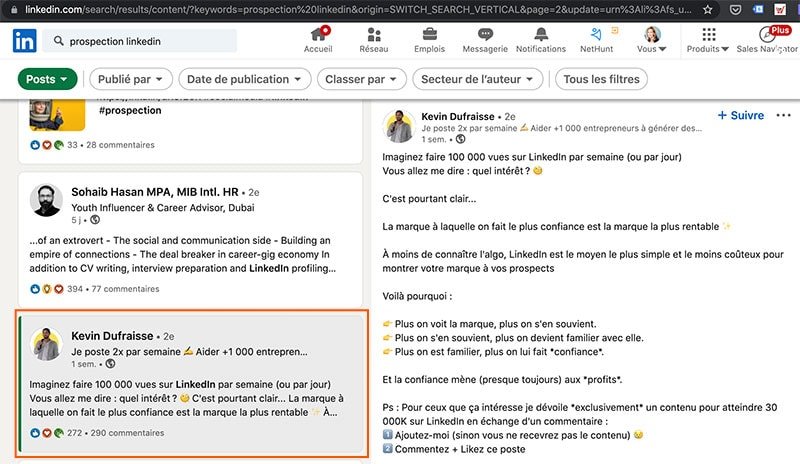Open the Notifications bell icon
800x464 pixels.
(541, 35)
